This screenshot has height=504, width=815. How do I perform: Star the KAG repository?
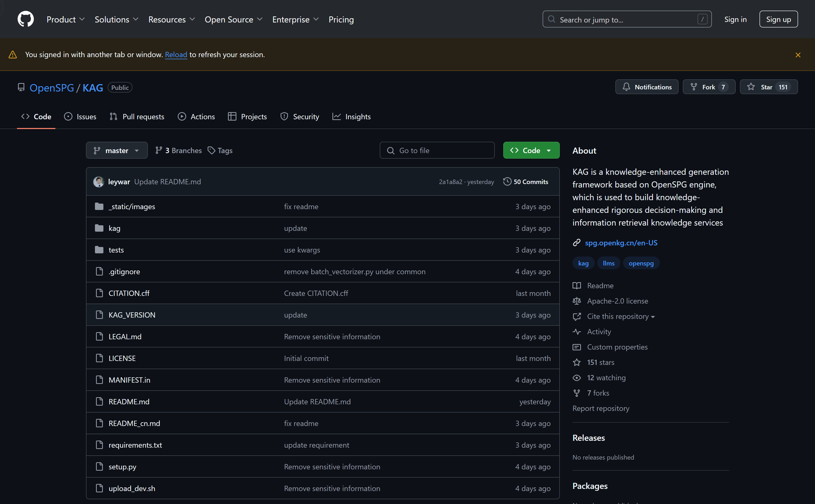[x=768, y=87]
